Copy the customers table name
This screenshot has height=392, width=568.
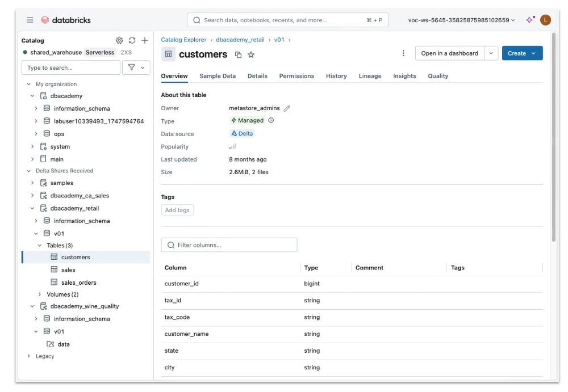point(238,55)
